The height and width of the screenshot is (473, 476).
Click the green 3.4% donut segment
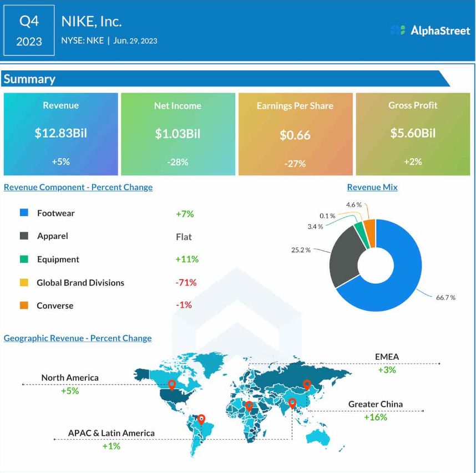(x=363, y=235)
